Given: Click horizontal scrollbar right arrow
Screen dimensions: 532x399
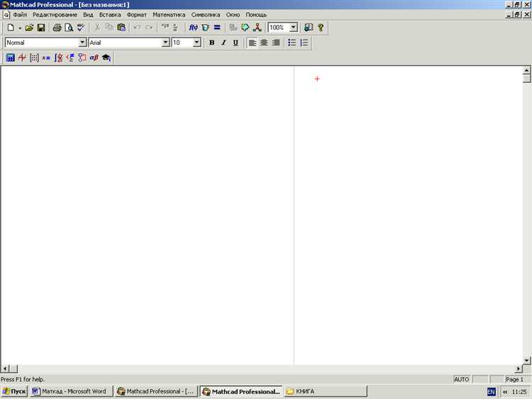Looking at the screenshot, I should 518,368.
